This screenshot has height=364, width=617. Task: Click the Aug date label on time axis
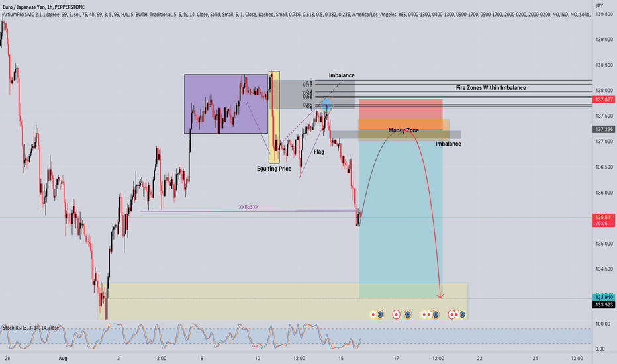[x=63, y=359]
